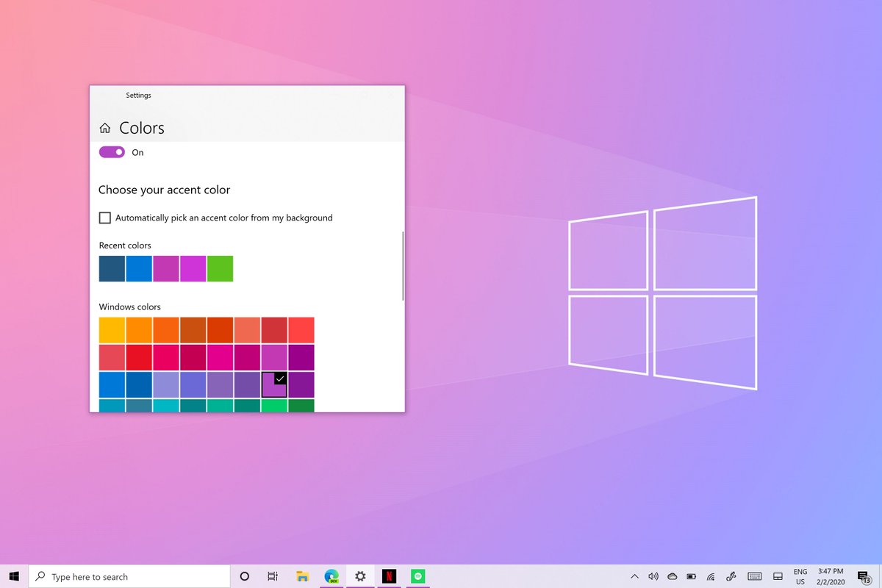This screenshot has height=588, width=882.
Task: Open Windows Ink Workspace pen icon
Action: point(731,576)
